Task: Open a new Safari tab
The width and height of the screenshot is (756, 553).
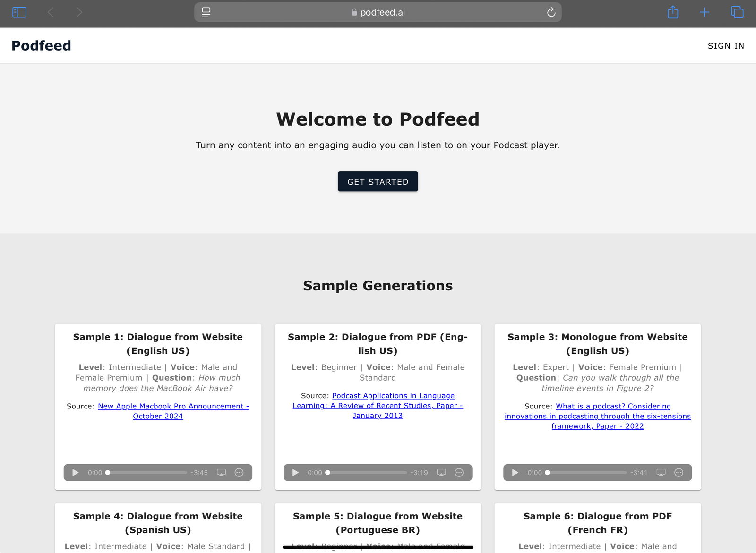Action: click(704, 12)
